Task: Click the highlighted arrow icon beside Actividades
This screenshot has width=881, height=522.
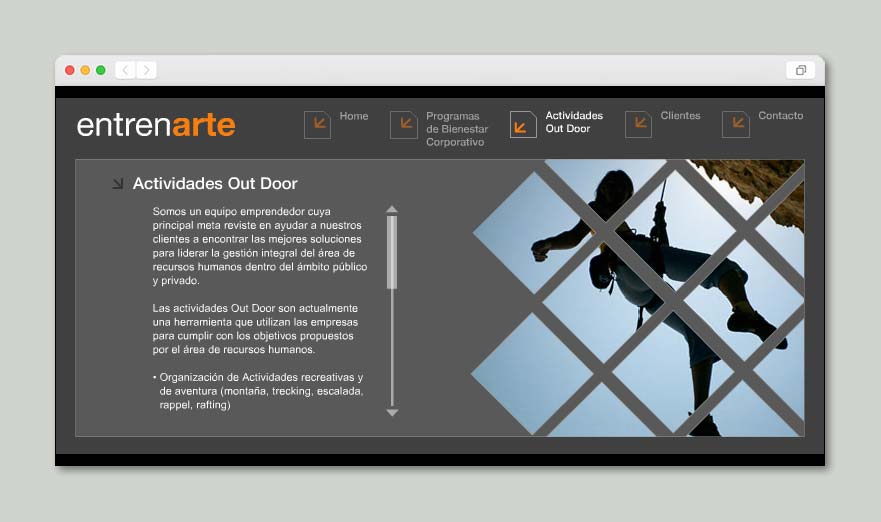Action: [x=523, y=124]
